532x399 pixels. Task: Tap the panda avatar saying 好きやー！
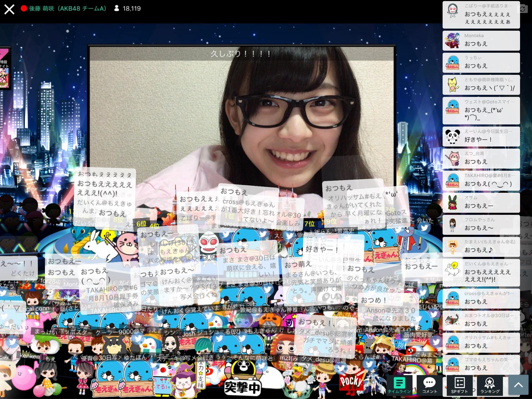[x=452, y=136]
